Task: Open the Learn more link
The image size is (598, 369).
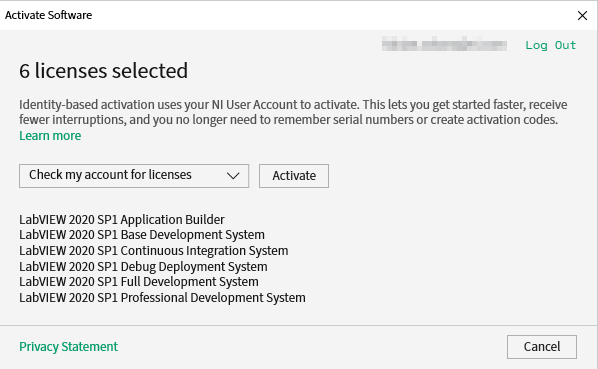Action: (50, 136)
